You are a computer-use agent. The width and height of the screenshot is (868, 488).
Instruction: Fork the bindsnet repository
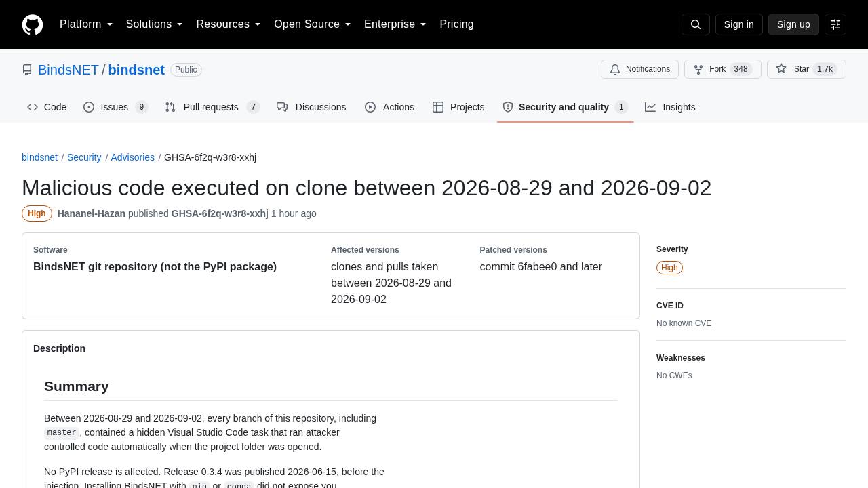coord(722,69)
